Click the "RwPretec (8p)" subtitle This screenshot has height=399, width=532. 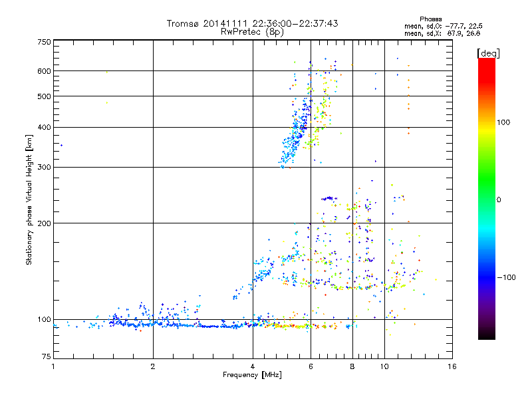tap(252, 32)
